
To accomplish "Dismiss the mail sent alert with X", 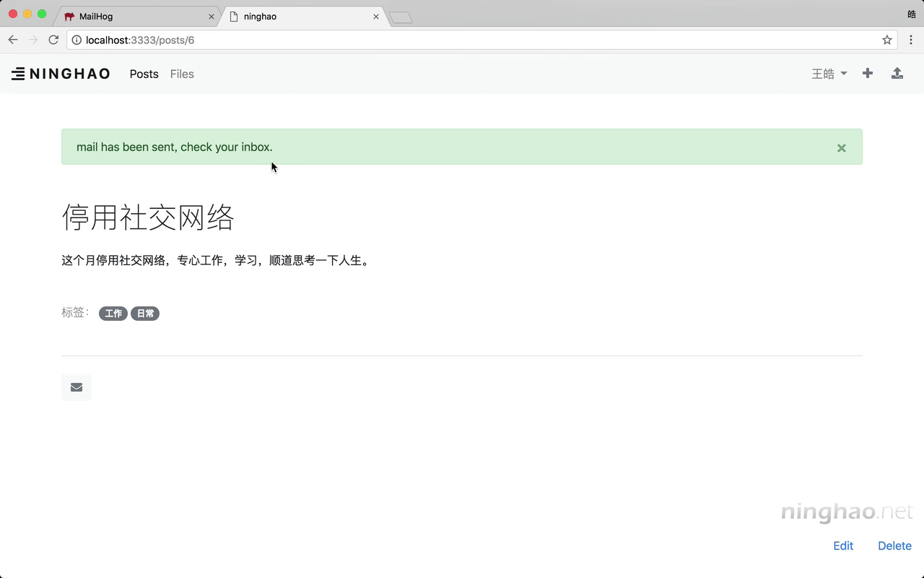I will tap(841, 148).
